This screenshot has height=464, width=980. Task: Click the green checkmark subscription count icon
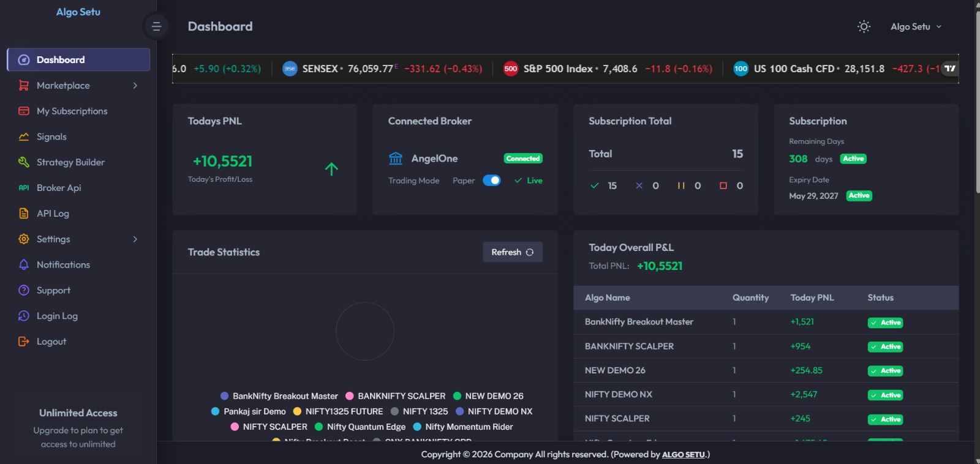coord(594,185)
